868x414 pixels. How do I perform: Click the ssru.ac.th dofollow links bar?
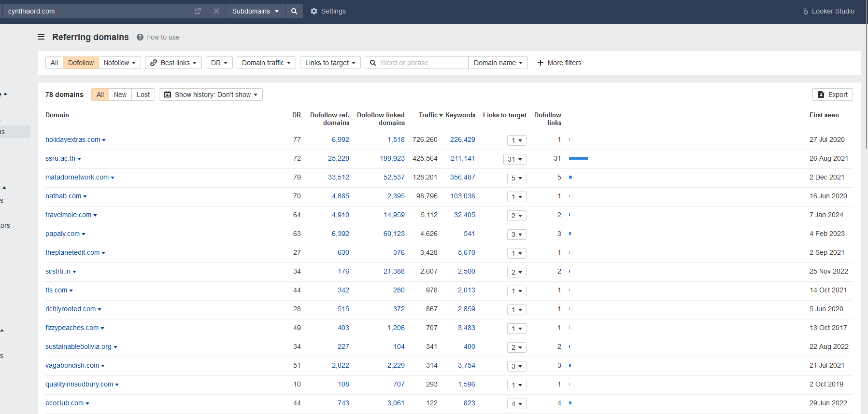[578, 158]
